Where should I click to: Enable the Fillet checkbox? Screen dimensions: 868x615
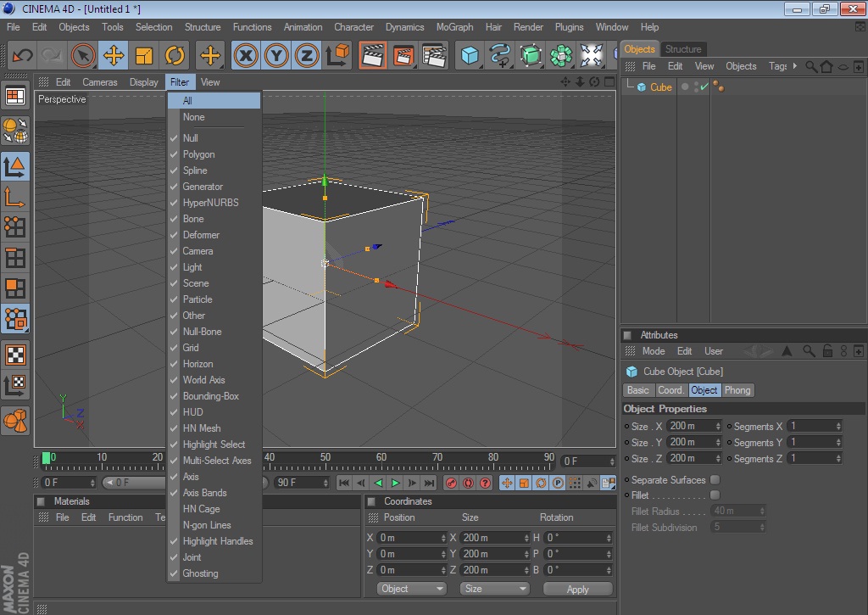pyautogui.click(x=715, y=495)
